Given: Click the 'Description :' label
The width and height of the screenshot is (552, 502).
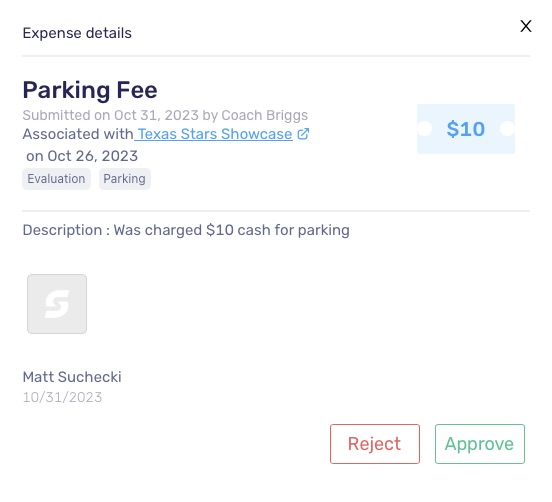Looking at the screenshot, I should click(66, 230).
